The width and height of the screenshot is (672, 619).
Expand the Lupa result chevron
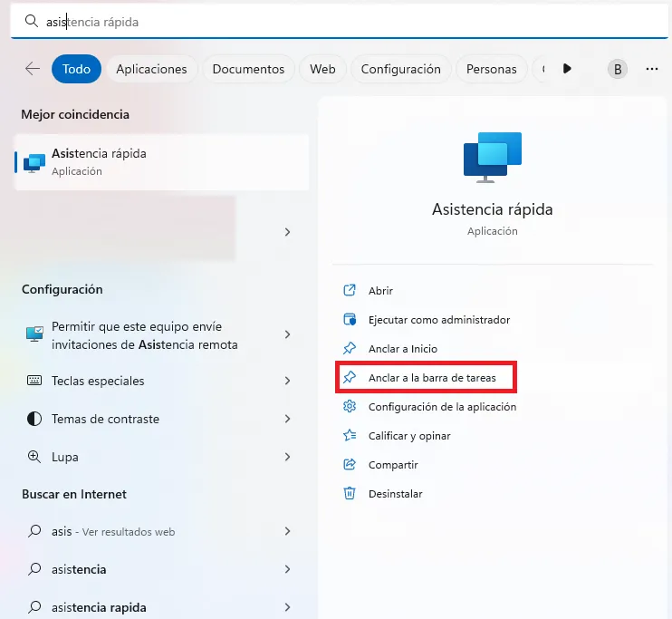[287, 457]
